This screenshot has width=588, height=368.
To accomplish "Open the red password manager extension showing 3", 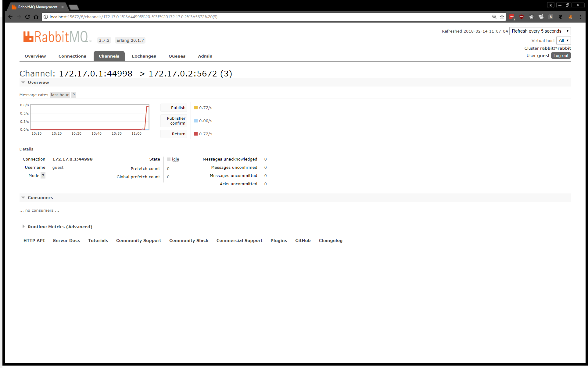I will [512, 17].
